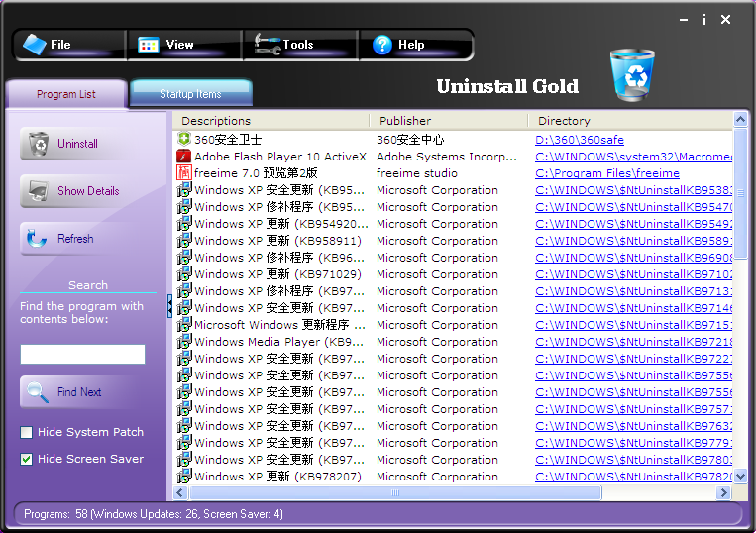Screen dimensions: 756x533
Task: Click the 360 shield icon in list
Action: (x=183, y=140)
